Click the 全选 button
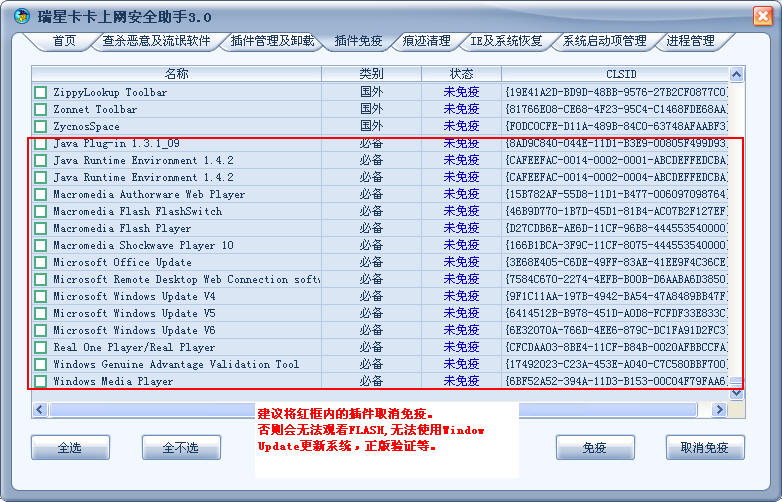782x502 pixels. pos(70,447)
